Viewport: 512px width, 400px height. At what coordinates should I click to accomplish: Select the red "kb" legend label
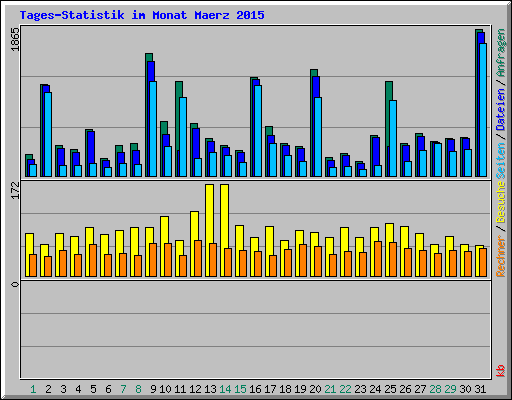pyautogui.click(x=501, y=371)
